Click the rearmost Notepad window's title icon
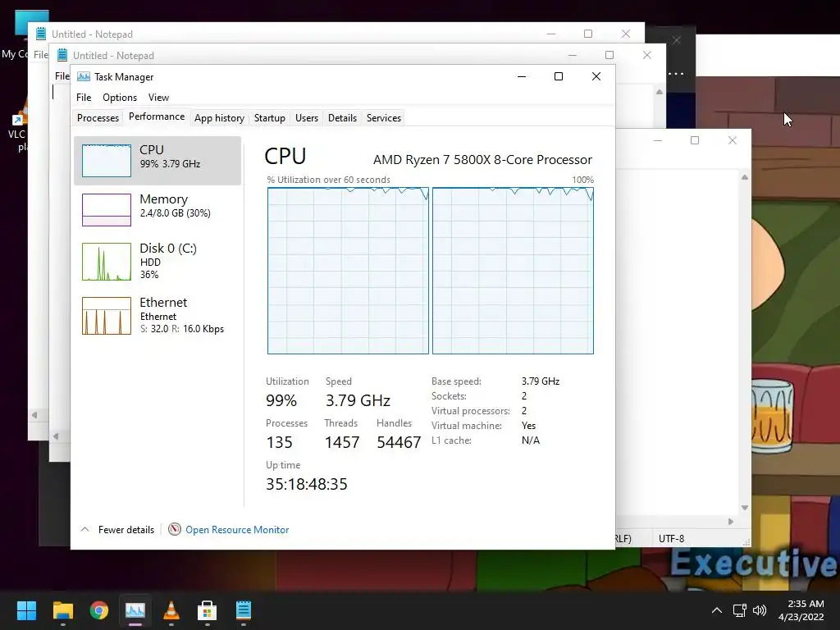The image size is (840, 630). pyautogui.click(x=41, y=34)
